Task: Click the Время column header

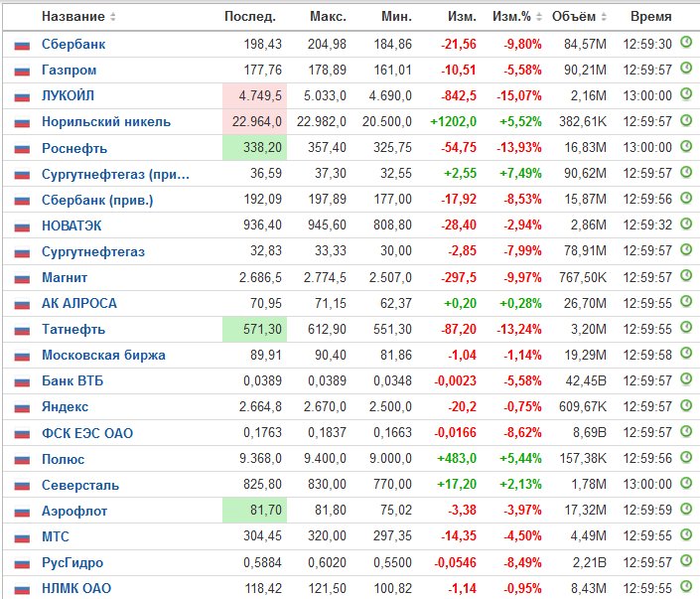Action: point(651,17)
